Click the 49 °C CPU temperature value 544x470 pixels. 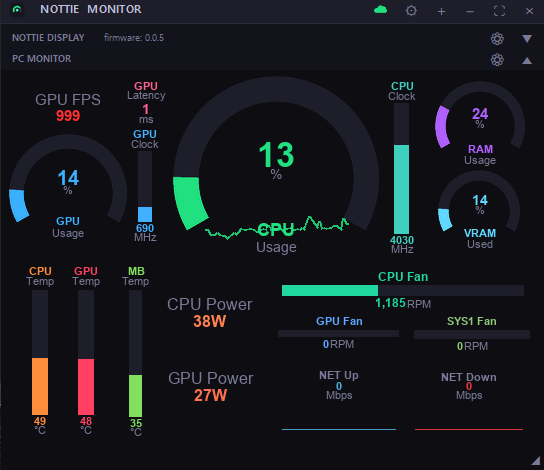(x=40, y=426)
